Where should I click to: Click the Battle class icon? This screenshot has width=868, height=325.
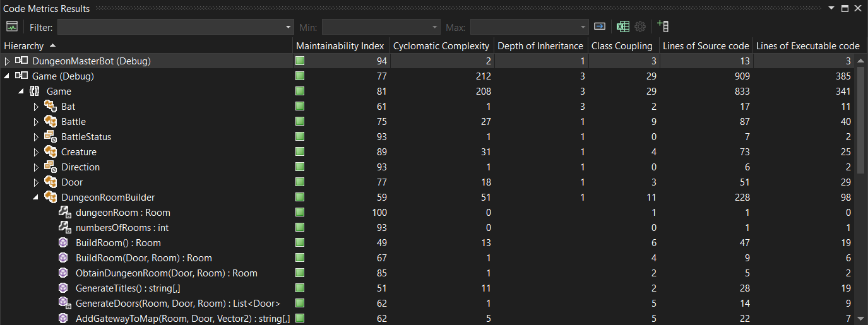[x=51, y=122]
